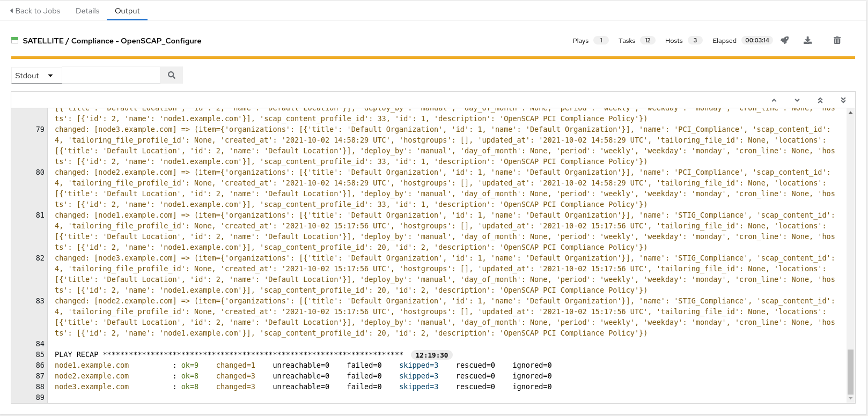Click line number 81

tap(40, 215)
